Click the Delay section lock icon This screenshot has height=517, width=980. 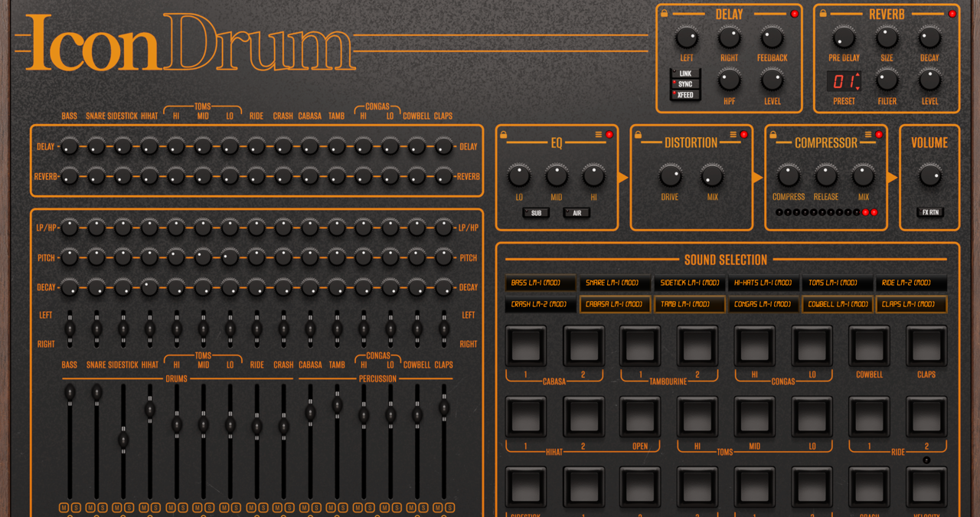(664, 13)
